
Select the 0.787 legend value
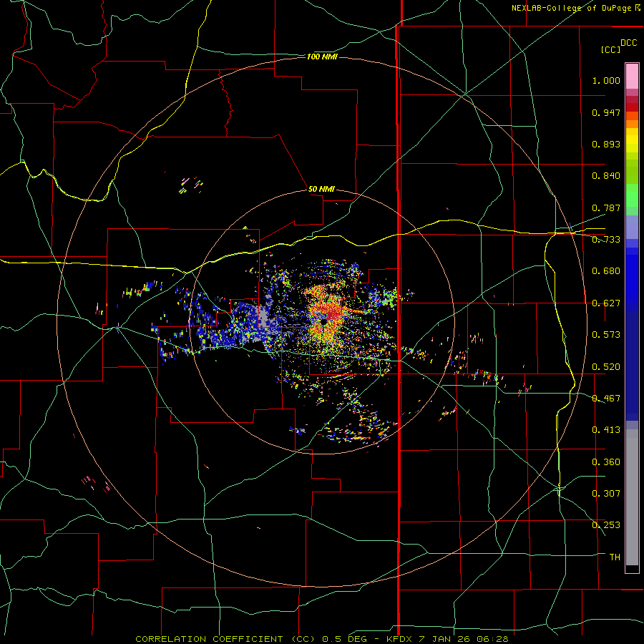[x=606, y=208]
